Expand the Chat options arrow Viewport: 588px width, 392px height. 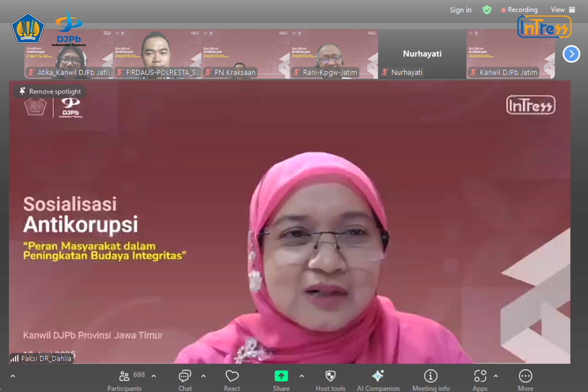[203, 376]
